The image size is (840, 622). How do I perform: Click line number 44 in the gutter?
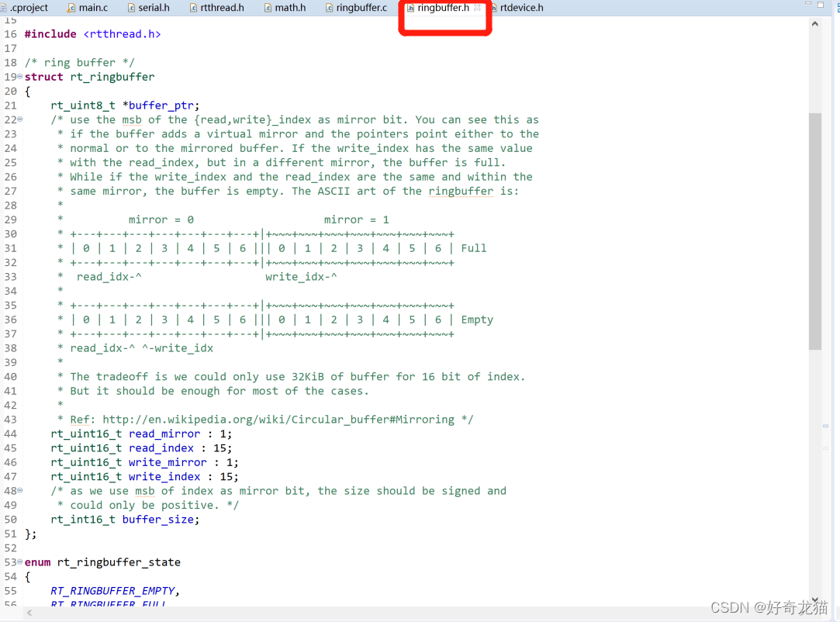tap(11, 434)
